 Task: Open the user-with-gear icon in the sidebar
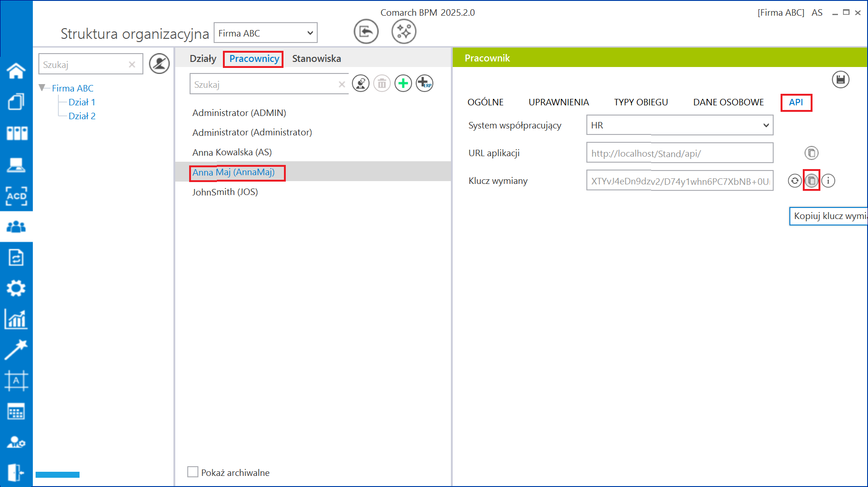pyautogui.click(x=16, y=442)
